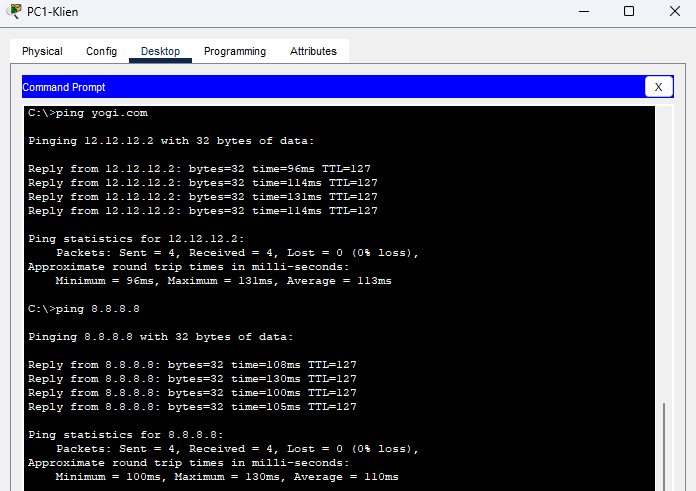This screenshot has height=491, width=696.
Task: Click the PC1-Klien window title text
Action: pos(53,12)
